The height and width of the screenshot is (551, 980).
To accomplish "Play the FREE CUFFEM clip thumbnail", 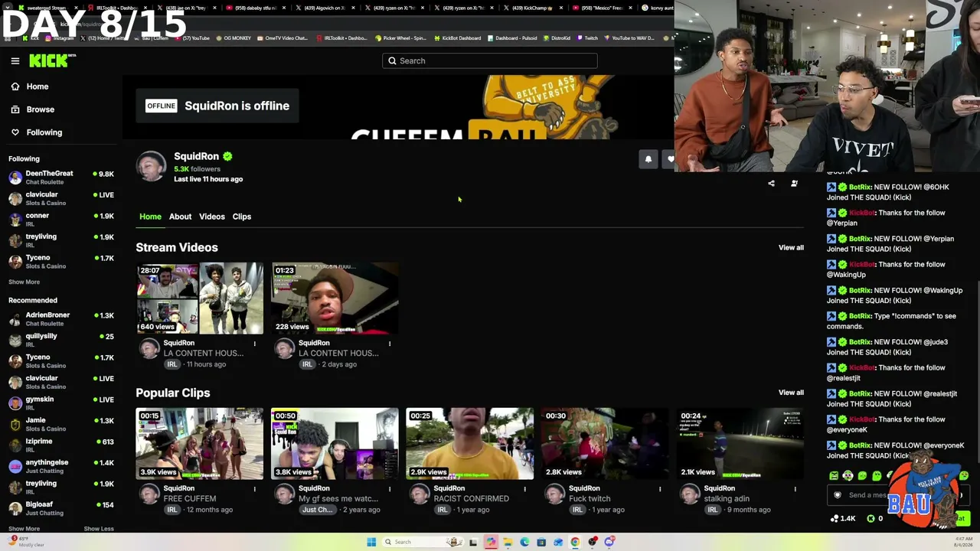I will (200, 444).
